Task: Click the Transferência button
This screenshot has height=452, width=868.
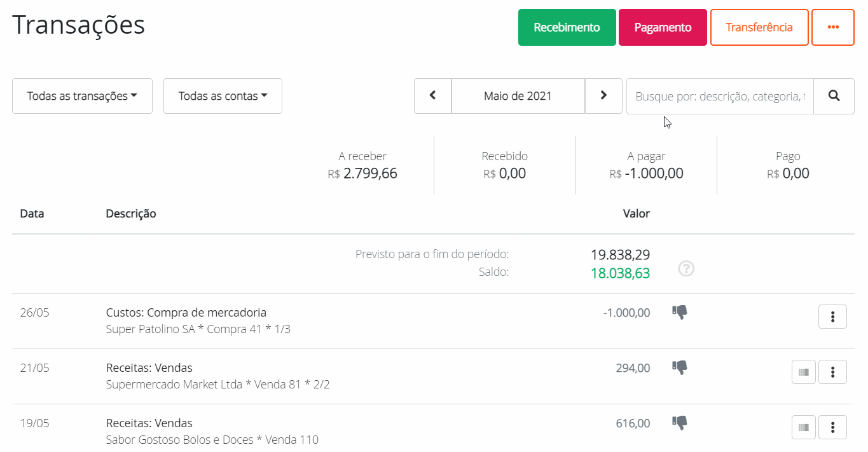Action: click(x=759, y=27)
